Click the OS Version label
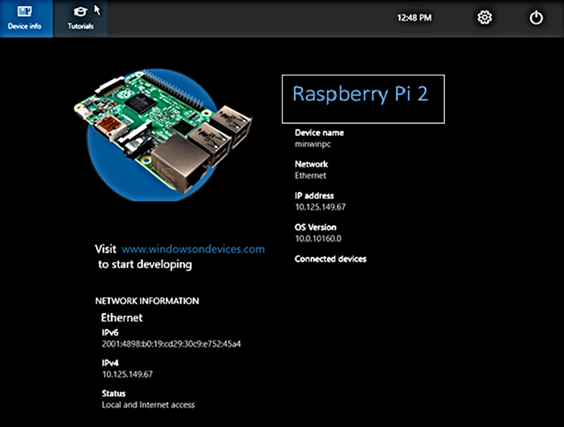This screenshot has width=564, height=427. pos(315,227)
